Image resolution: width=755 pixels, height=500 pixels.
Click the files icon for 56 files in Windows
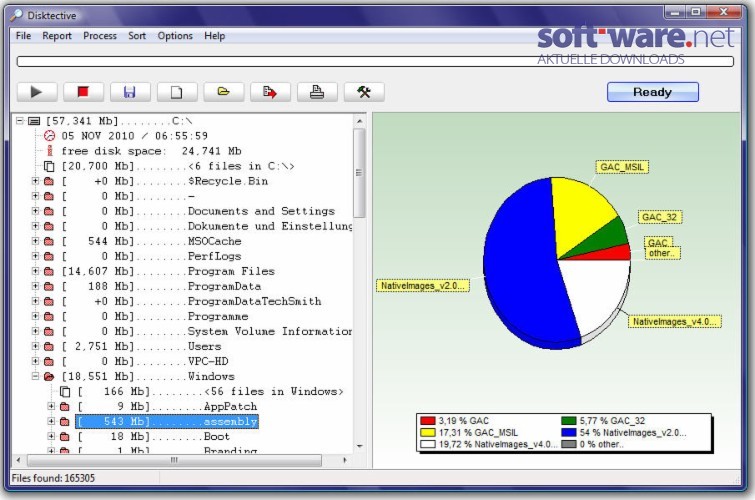tap(65, 392)
